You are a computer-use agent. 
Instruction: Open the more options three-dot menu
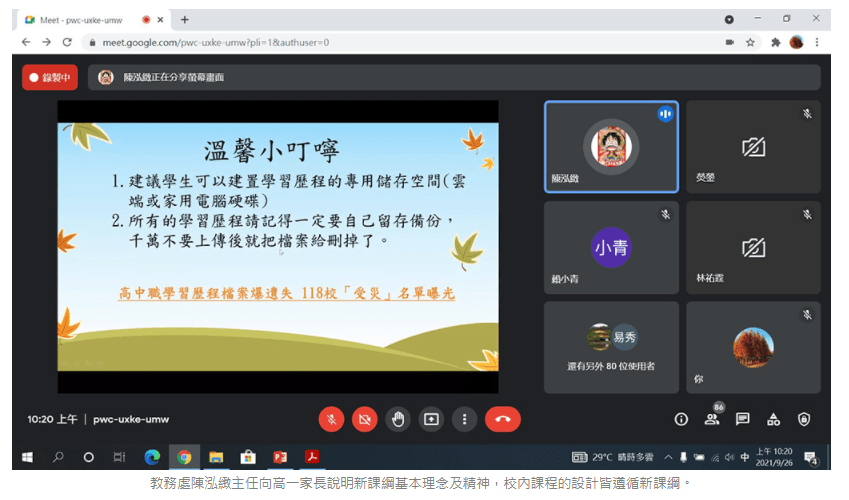click(464, 420)
